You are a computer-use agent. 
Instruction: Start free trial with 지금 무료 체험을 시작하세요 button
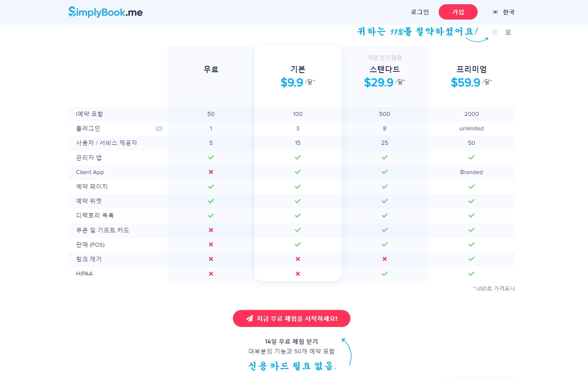pos(291,318)
